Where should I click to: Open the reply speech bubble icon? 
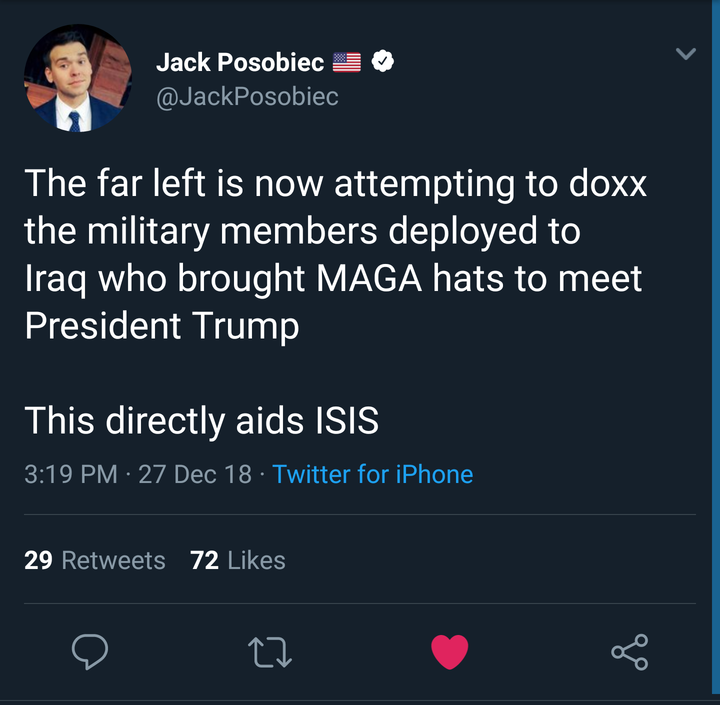(90, 651)
